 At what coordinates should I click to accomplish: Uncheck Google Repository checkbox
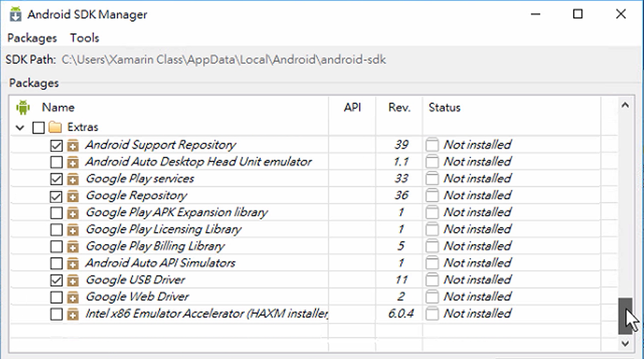click(x=56, y=196)
